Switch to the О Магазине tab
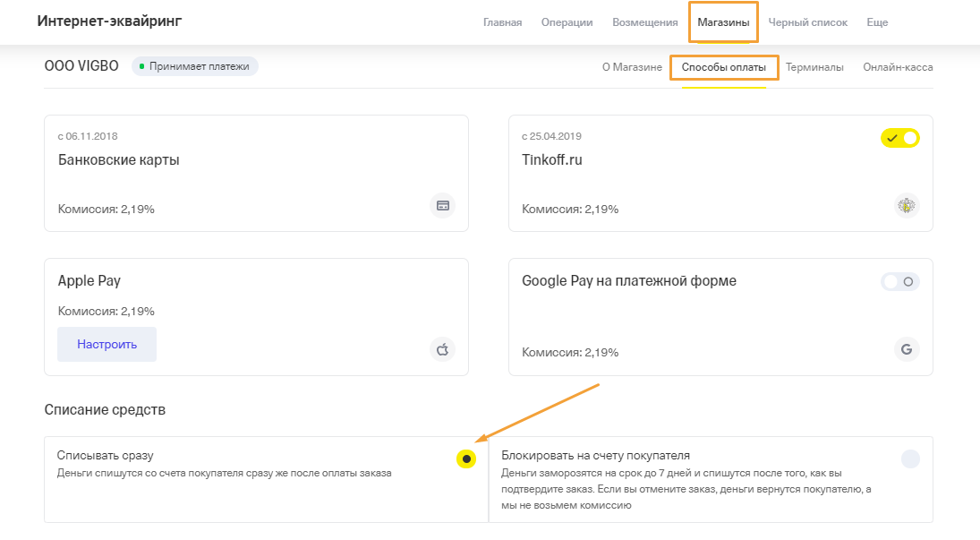Screen dimensions: 980x540 [632, 67]
